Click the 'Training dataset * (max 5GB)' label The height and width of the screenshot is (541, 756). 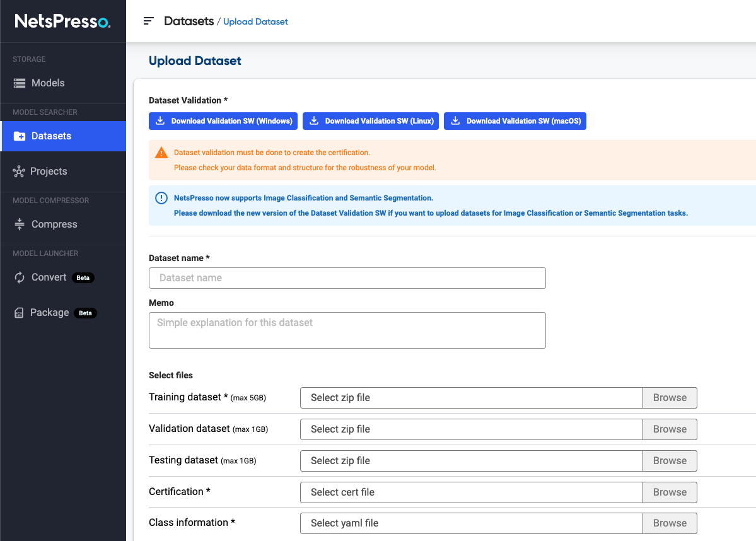[207, 397]
